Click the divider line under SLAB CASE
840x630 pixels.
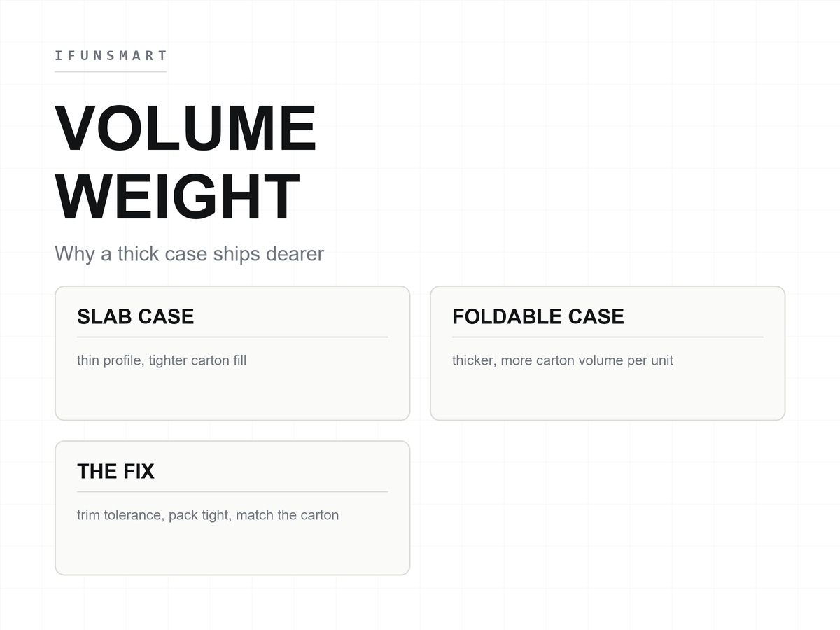232,337
